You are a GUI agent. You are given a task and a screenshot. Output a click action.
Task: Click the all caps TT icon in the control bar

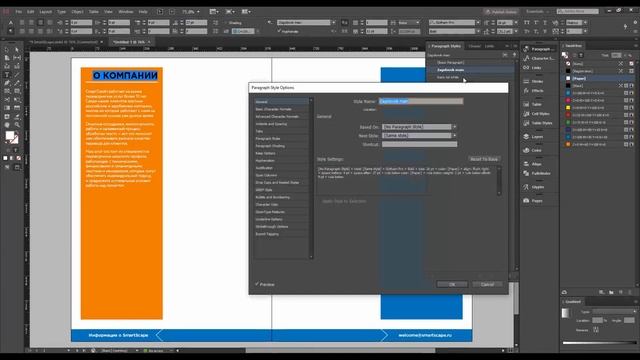(527, 23)
